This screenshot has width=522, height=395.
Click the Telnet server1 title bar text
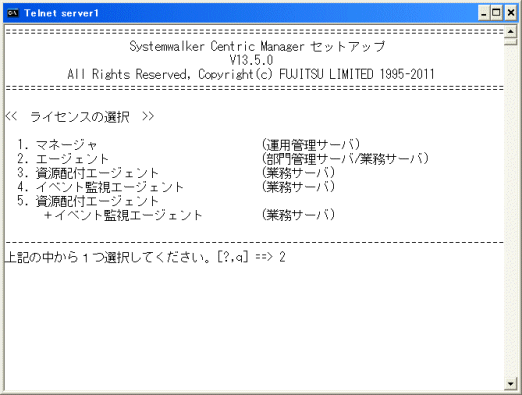pos(61,13)
